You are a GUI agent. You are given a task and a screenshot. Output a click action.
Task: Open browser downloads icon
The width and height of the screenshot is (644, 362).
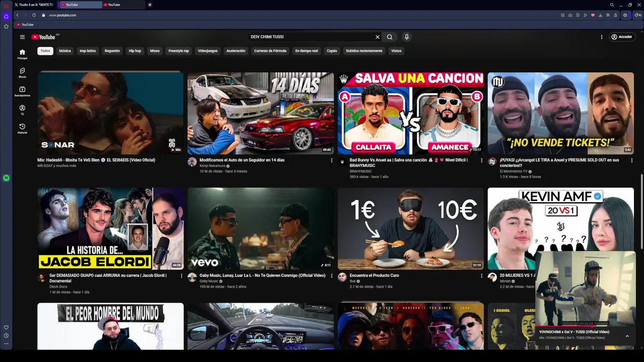[600, 15]
